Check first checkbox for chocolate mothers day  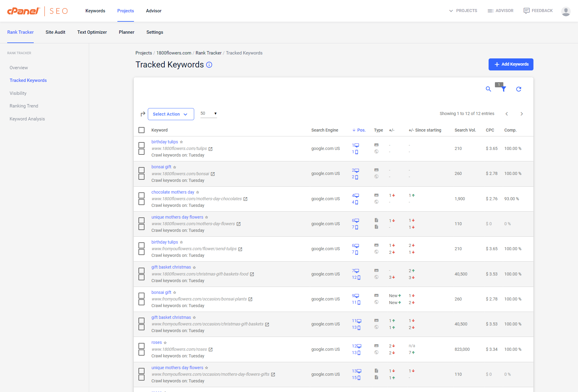coord(141,195)
